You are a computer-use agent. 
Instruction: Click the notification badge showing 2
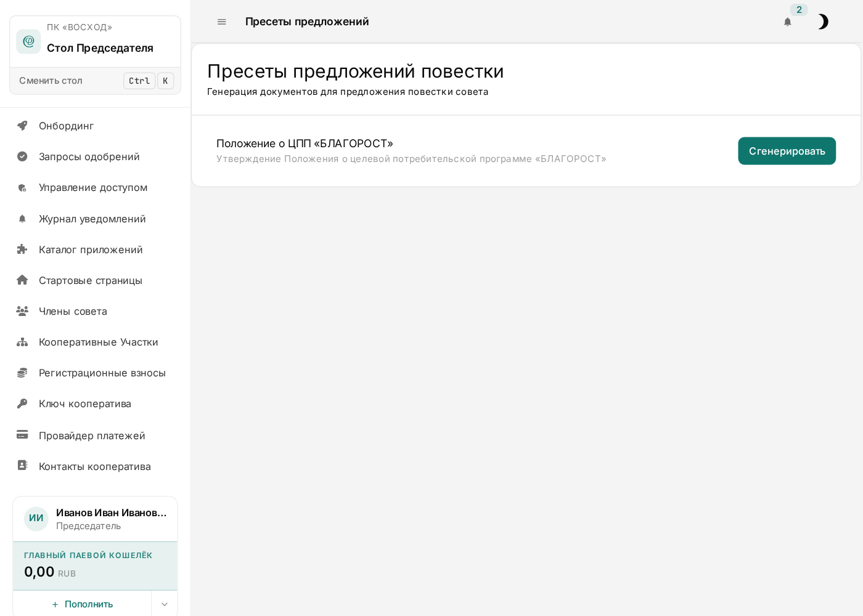tap(799, 10)
